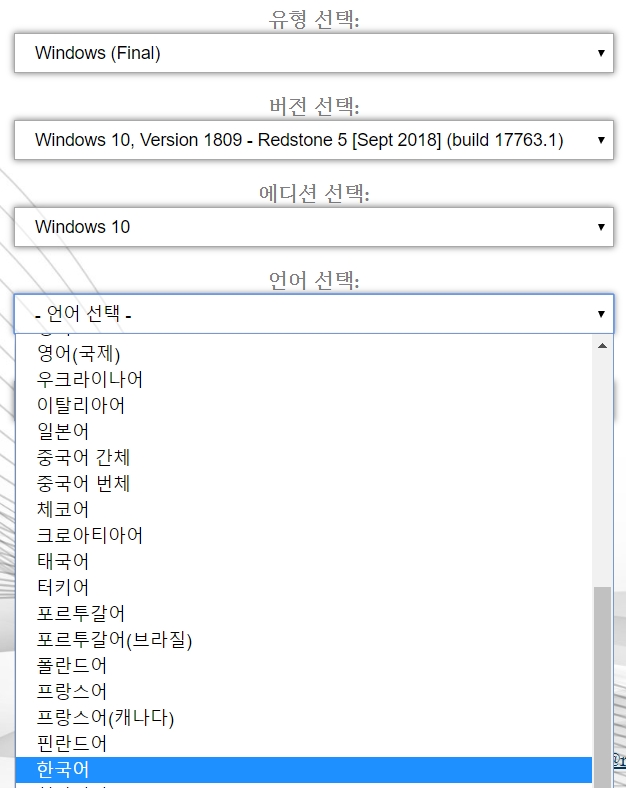Screen dimensions: 626x788
Task: Select 영어(국제) from the language list
Action: pos(303,353)
